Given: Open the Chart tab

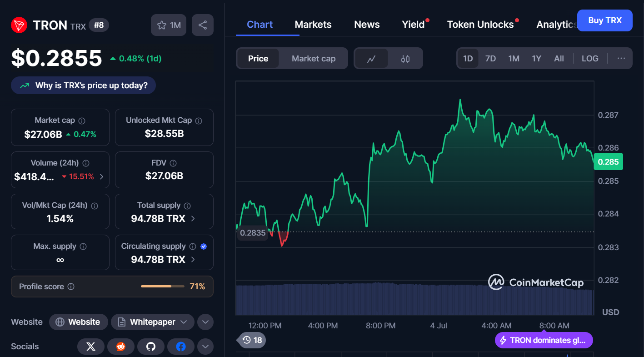Looking at the screenshot, I should [260, 25].
